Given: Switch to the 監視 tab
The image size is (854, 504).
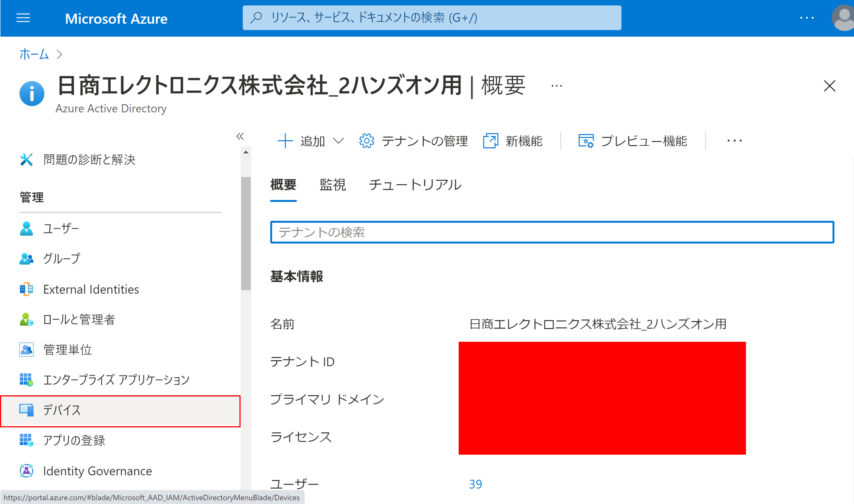Looking at the screenshot, I should [333, 185].
